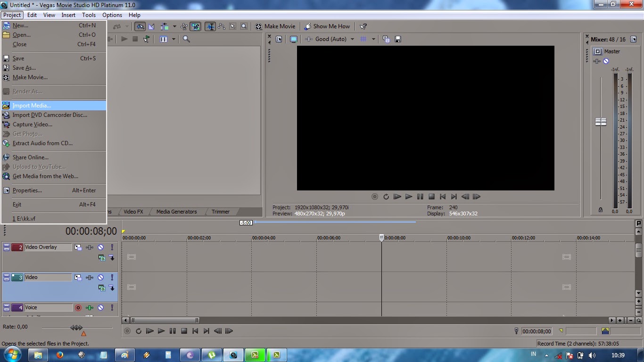The height and width of the screenshot is (362, 644).
Task: Click Track Motion icon on Video track
Action: click(78, 277)
